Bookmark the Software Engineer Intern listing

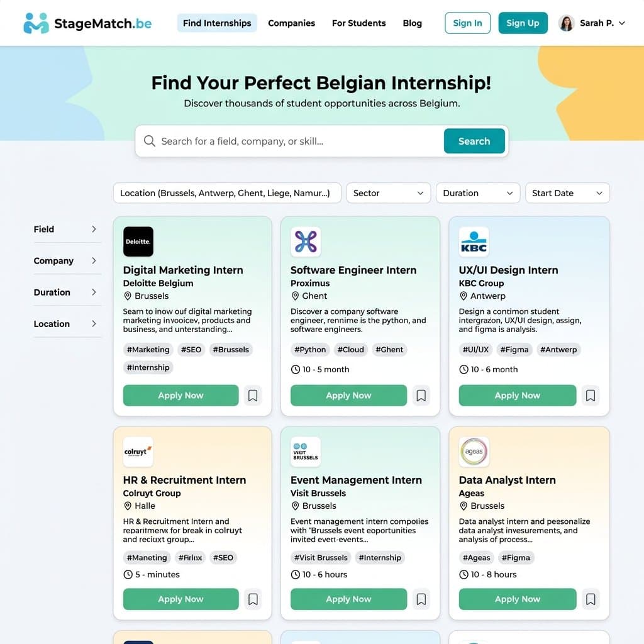point(421,396)
